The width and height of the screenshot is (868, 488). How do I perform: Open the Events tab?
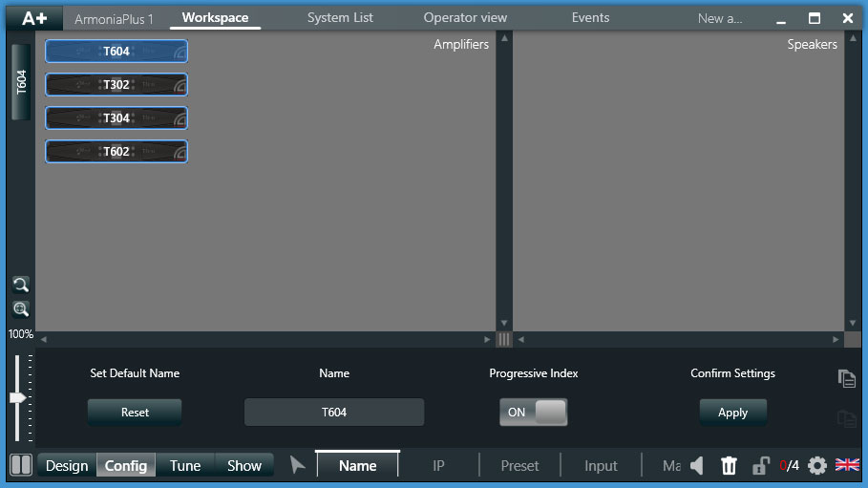click(x=590, y=18)
